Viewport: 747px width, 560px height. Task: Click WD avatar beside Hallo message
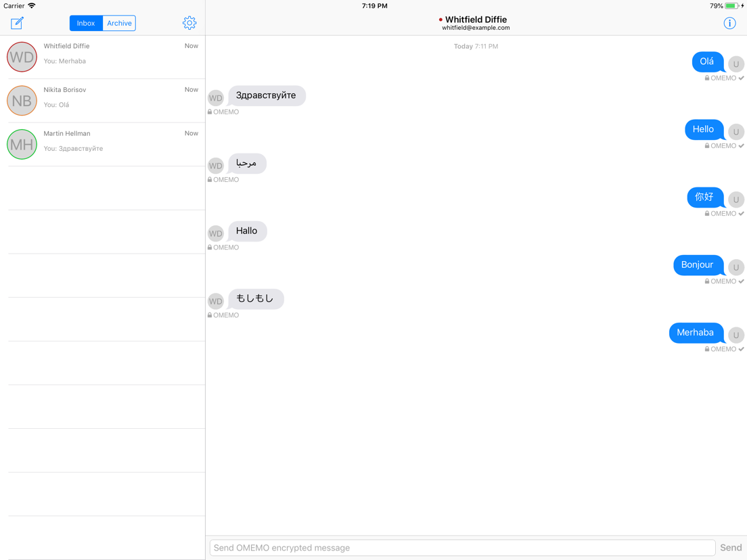[x=216, y=233]
